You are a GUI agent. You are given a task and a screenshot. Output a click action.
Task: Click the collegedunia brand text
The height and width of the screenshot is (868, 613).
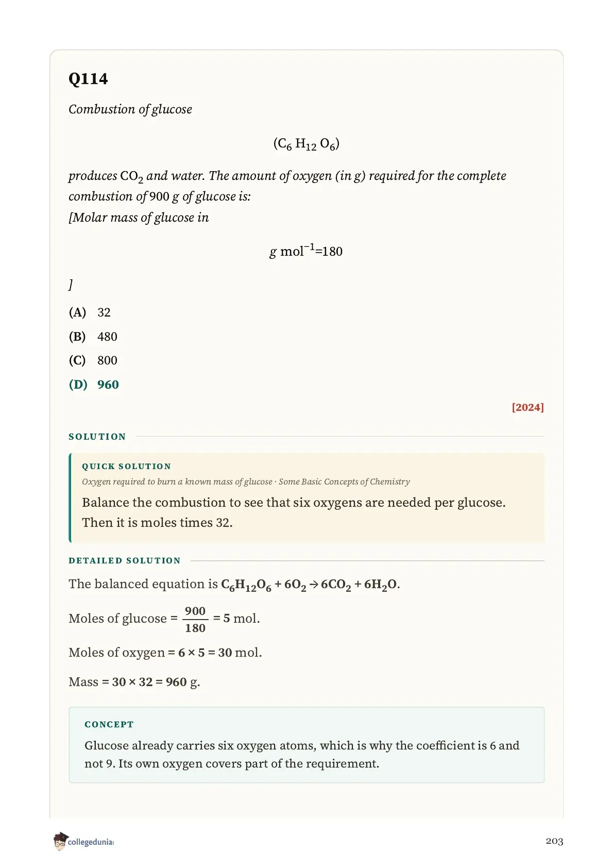tap(91, 842)
